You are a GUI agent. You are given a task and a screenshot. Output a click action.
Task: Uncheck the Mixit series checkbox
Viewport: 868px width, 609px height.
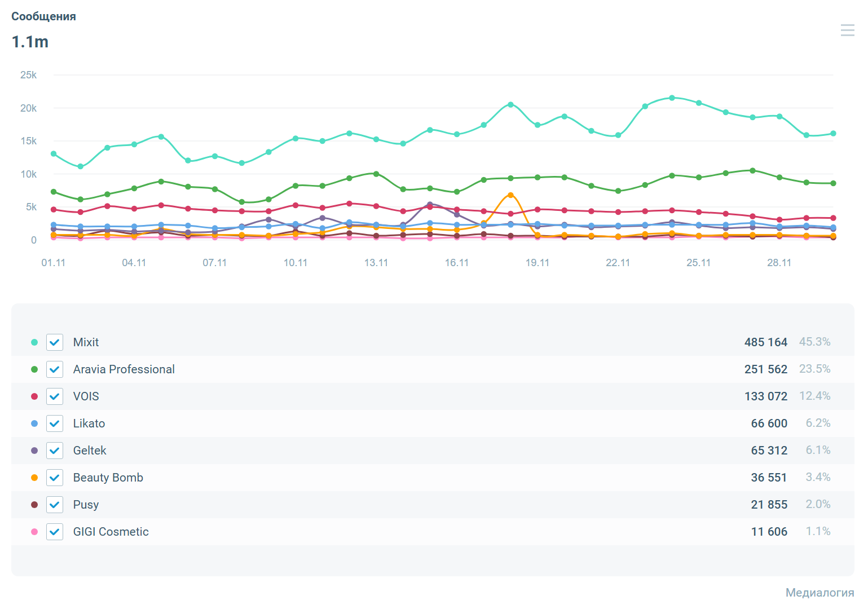(55, 342)
